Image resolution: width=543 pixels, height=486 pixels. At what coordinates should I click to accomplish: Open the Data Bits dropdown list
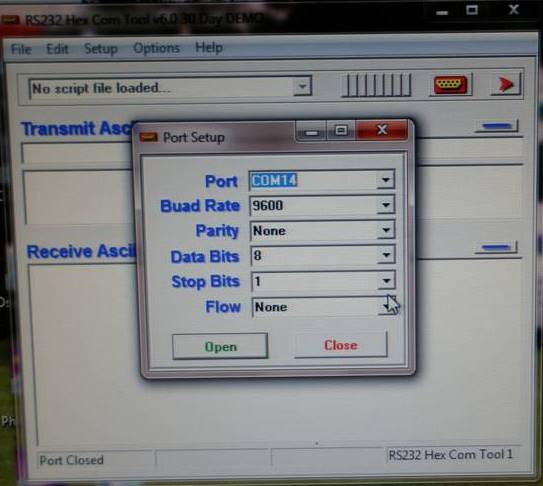386,255
